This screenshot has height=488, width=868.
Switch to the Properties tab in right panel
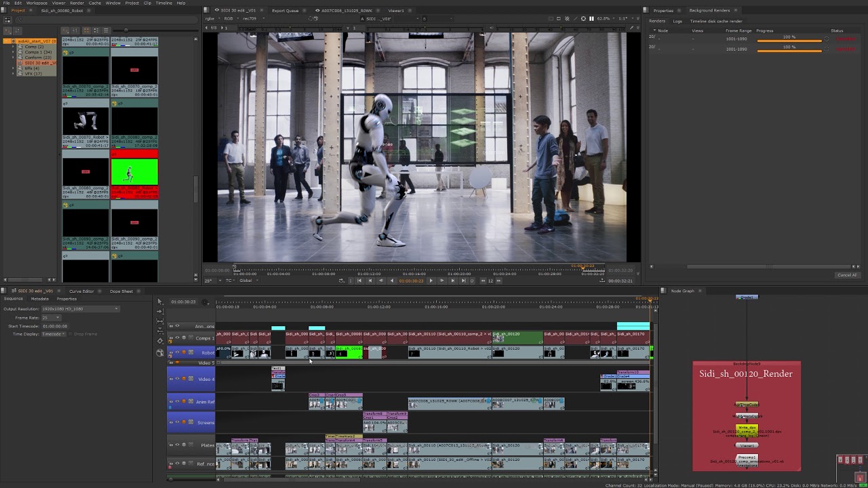tap(663, 10)
